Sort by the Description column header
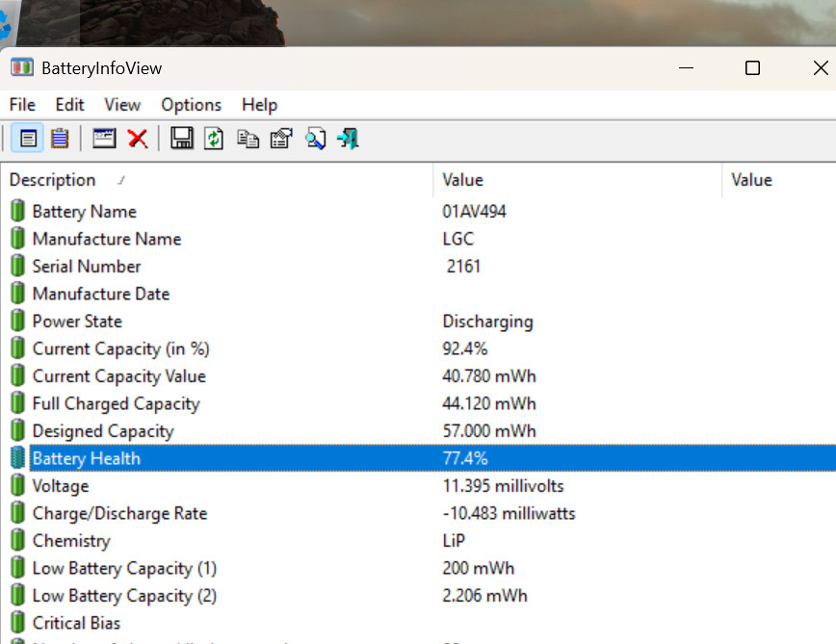Image resolution: width=836 pixels, height=644 pixels. (x=53, y=180)
